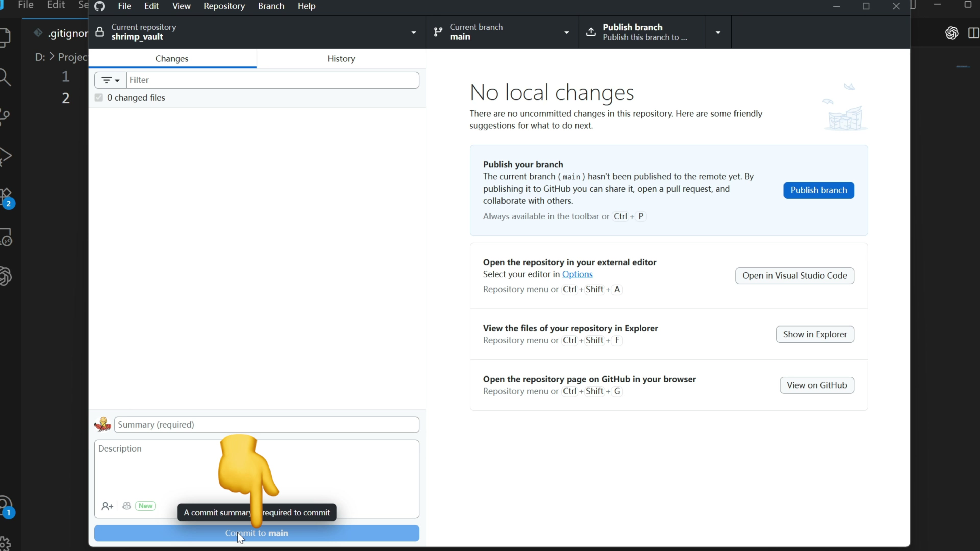Switch to the History tab
Viewport: 980px width, 551px height.
(341, 59)
